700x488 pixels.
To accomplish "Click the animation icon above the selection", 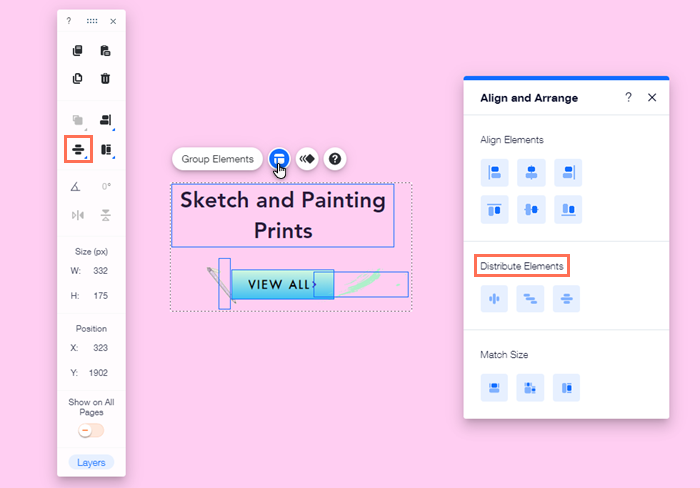I will coord(307,158).
